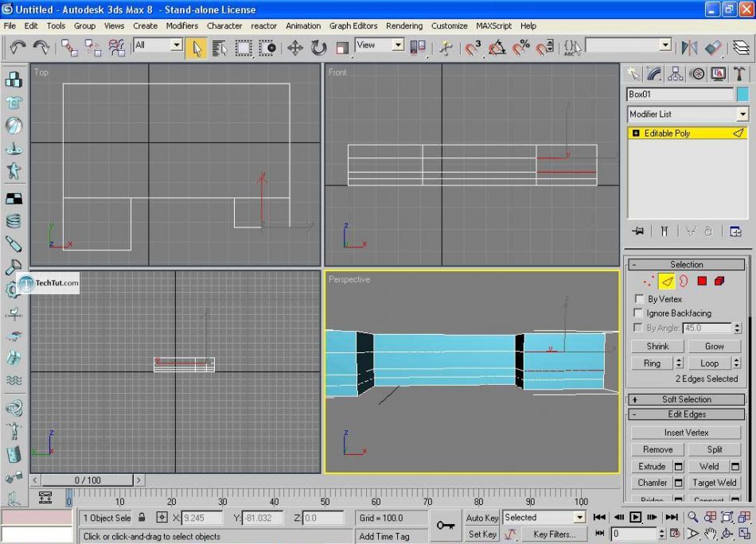756x544 pixels.
Task: Toggle 3D Snaps magnet icon
Action: click(473, 49)
